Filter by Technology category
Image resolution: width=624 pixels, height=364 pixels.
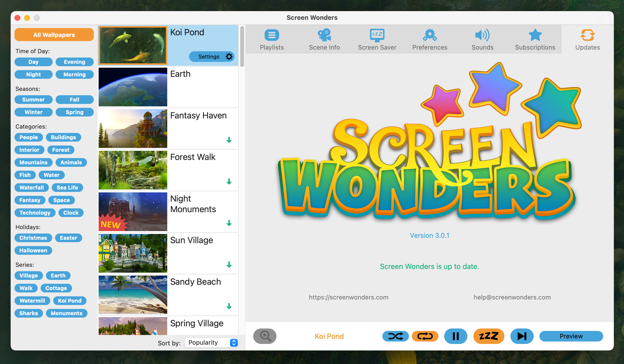click(35, 213)
